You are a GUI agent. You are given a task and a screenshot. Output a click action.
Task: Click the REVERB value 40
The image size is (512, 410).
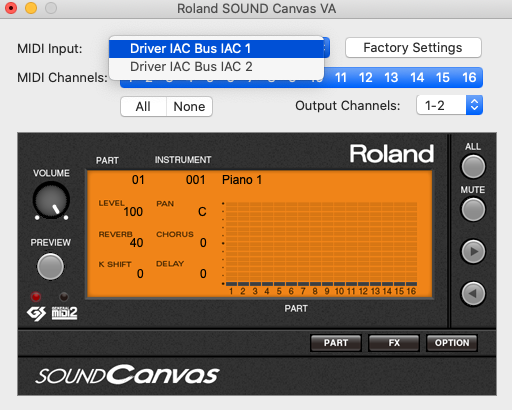point(136,243)
